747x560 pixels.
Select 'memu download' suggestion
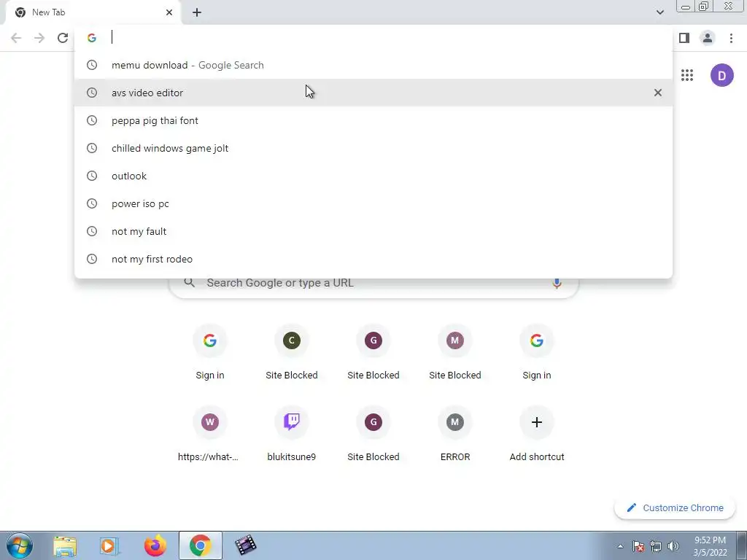pyautogui.click(x=373, y=65)
